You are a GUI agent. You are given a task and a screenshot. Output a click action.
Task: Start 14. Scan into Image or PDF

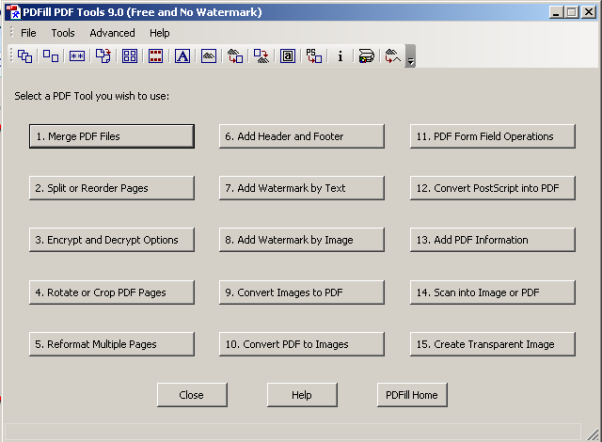493,293
